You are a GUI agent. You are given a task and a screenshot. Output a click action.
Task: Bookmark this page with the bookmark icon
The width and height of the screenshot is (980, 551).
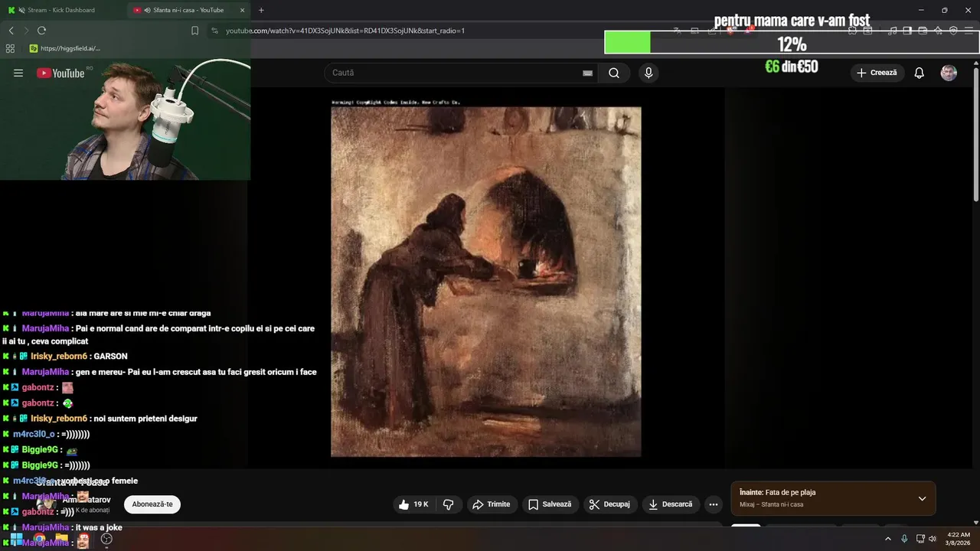click(x=194, y=31)
